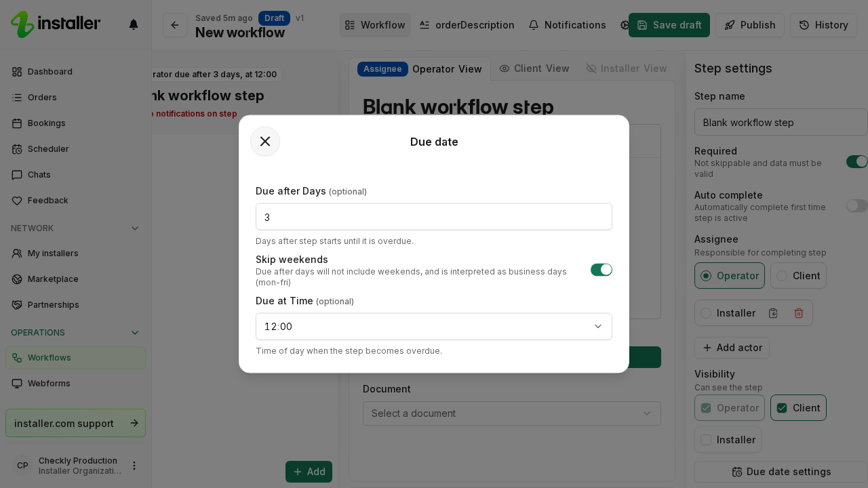
Task: Click Save draft button
Action: [x=669, y=25]
